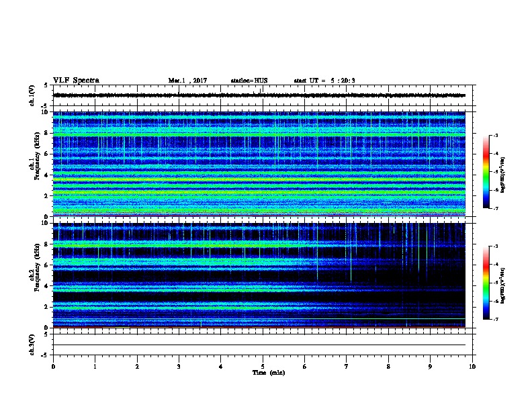This screenshot has width=532, height=411.
Task: Click the time axis tick label 10
Action: click(x=472, y=367)
